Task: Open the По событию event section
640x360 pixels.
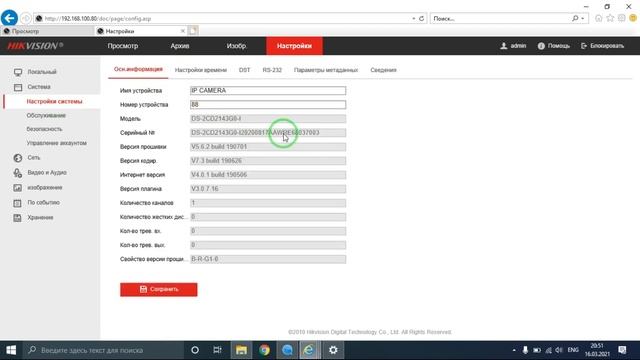Action: (44, 202)
